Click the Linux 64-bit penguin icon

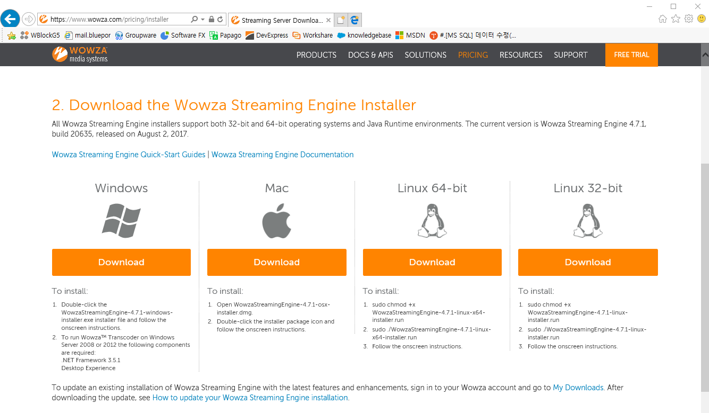click(432, 221)
